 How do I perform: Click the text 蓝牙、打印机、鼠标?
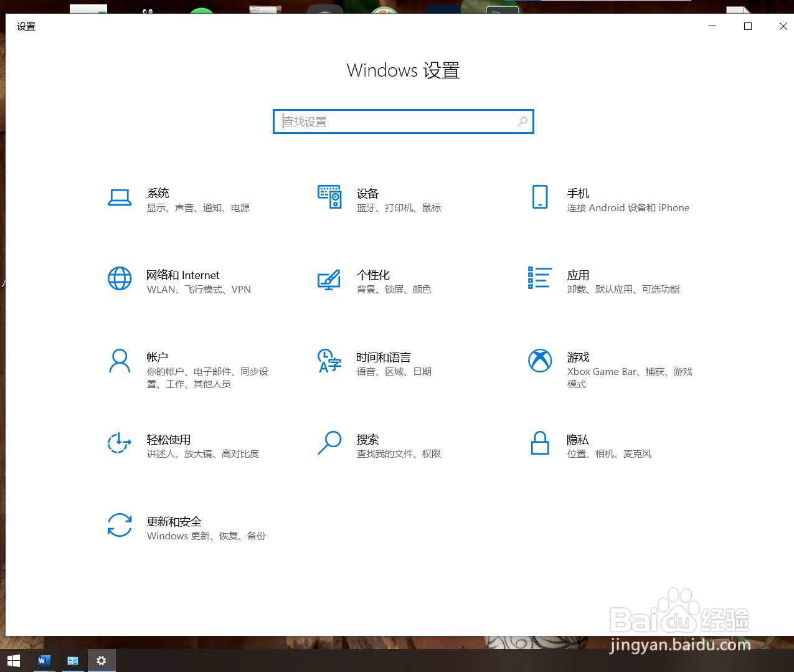[x=399, y=208]
